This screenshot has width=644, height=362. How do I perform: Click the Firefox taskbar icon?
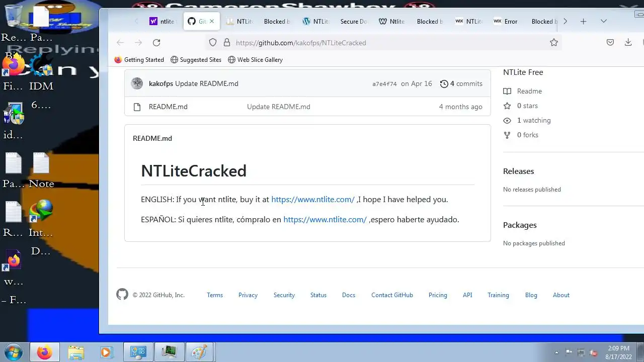click(x=44, y=352)
